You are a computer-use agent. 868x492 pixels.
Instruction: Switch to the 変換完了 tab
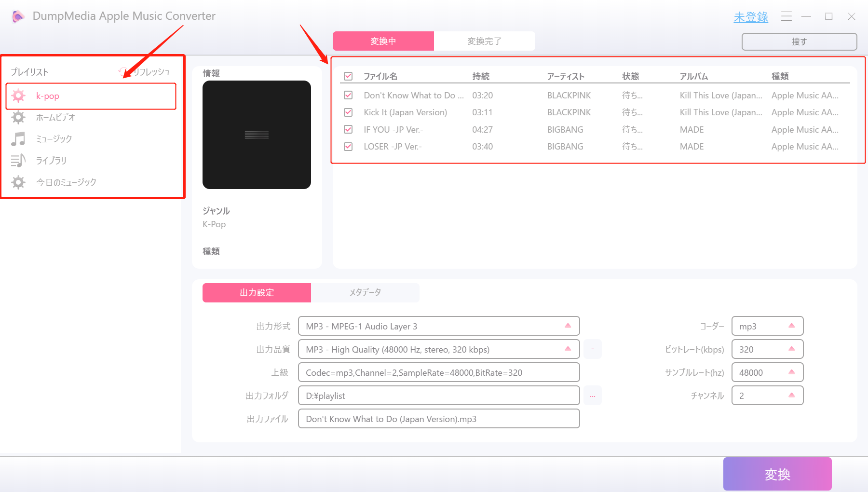[x=485, y=41]
